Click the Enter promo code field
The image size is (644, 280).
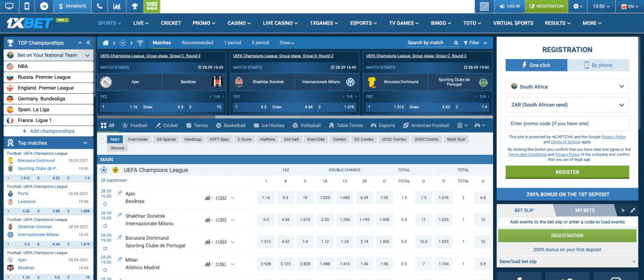click(567, 123)
